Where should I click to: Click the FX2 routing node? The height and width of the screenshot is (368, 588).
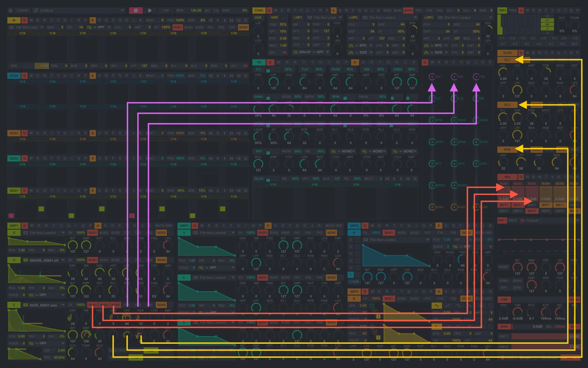(454, 77)
